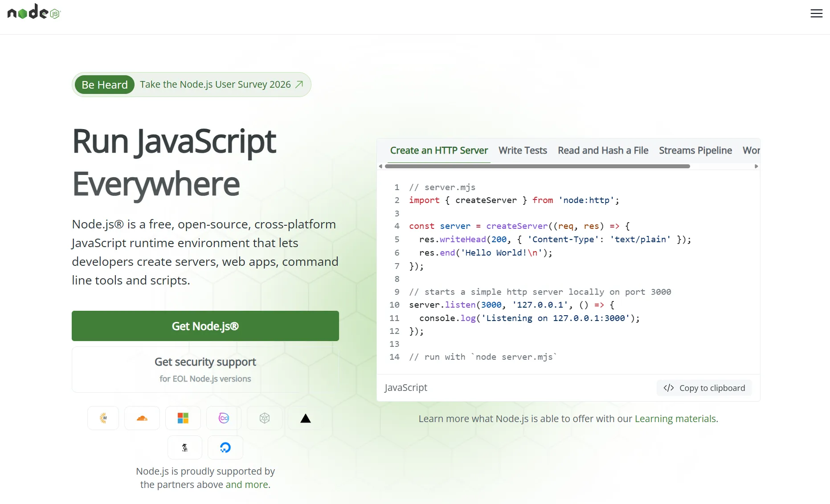Click the server.listen(3000 code line
This screenshot has width=830, height=504.
point(512,305)
